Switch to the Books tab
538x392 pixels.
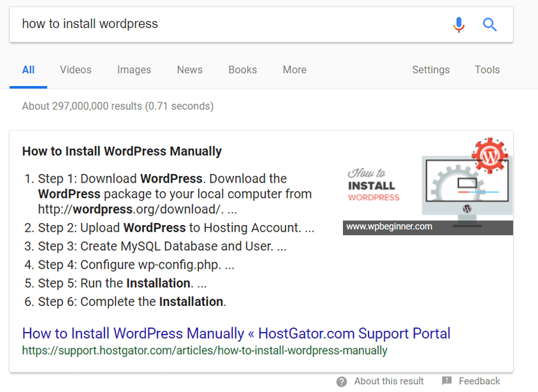click(x=243, y=70)
